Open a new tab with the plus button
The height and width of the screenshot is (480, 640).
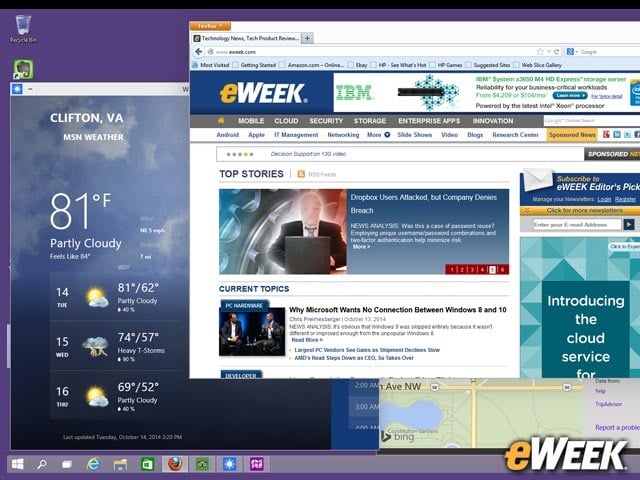(307, 38)
